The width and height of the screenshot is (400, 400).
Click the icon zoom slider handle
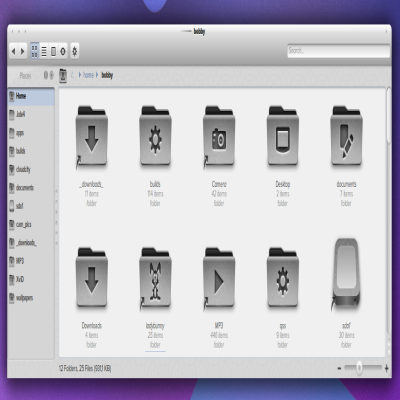click(x=359, y=368)
